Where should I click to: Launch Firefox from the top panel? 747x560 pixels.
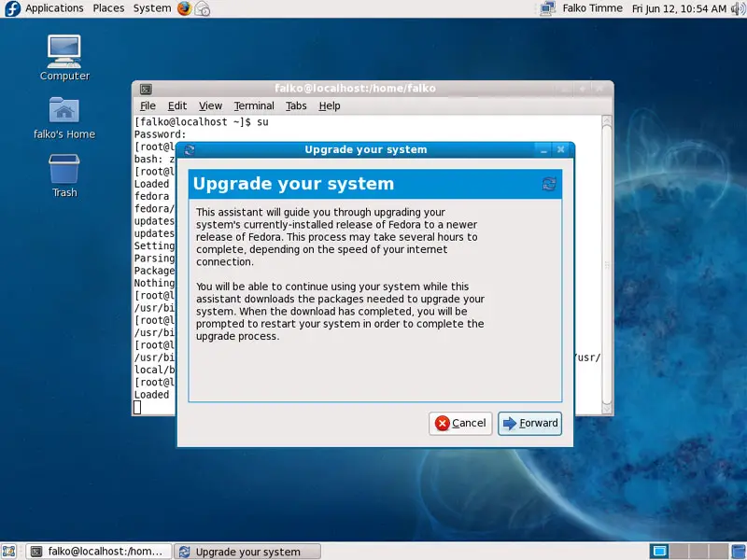coord(184,8)
